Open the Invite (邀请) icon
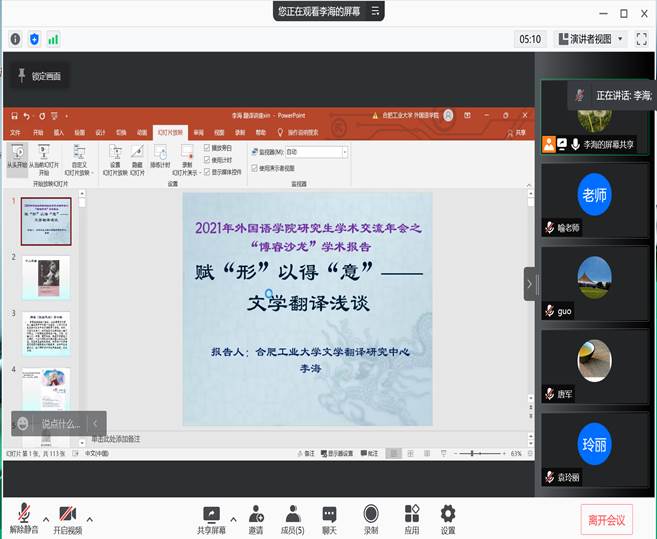The height and width of the screenshot is (539, 657). click(x=256, y=515)
